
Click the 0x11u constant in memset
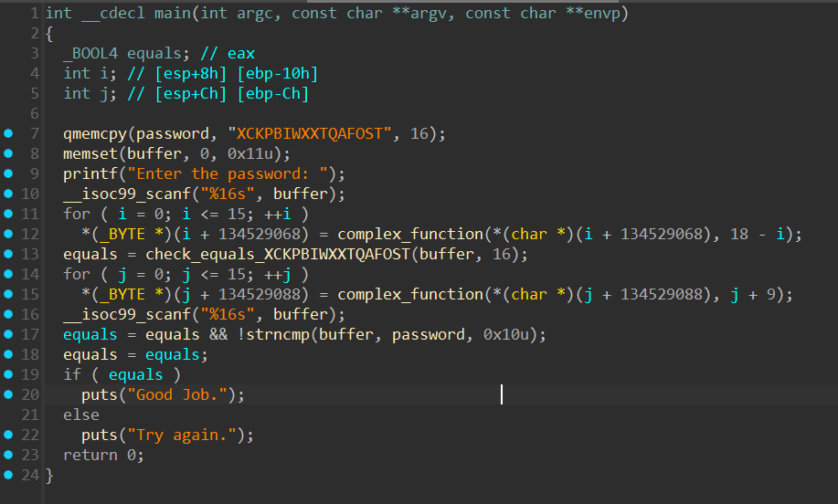pos(250,153)
